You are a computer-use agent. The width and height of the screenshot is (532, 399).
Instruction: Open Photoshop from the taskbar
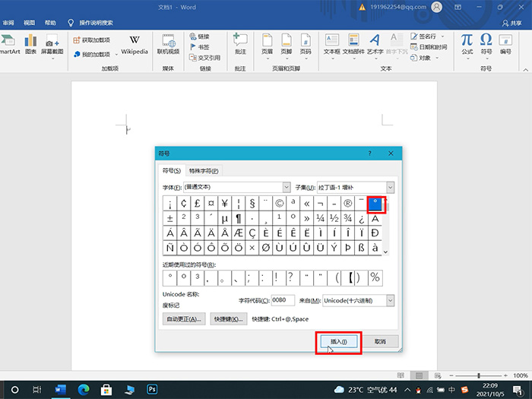click(152, 389)
